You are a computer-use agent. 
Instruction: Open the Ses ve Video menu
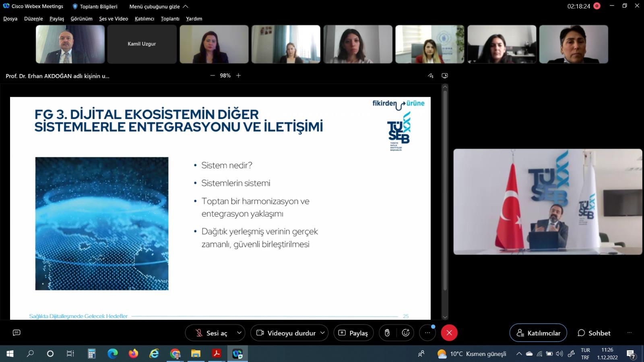(114, 19)
